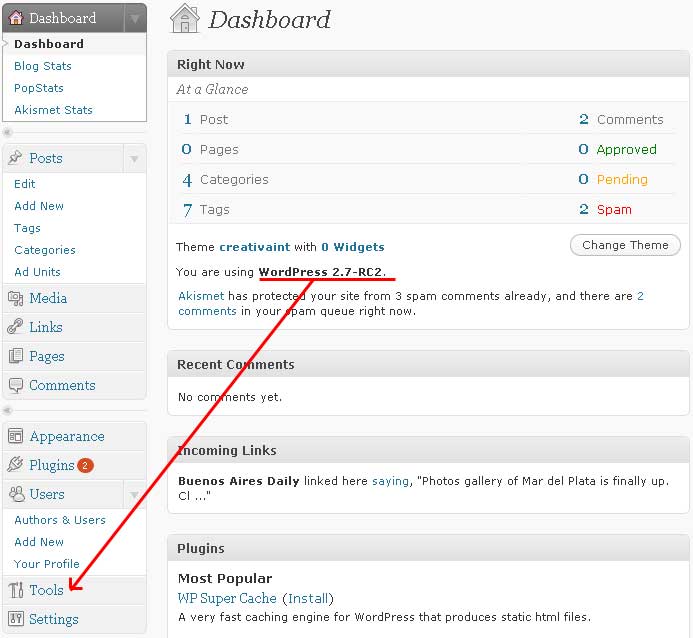This screenshot has width=693, height=638.
Task: Open Your Profile under Users
Action: pos(46,564)
